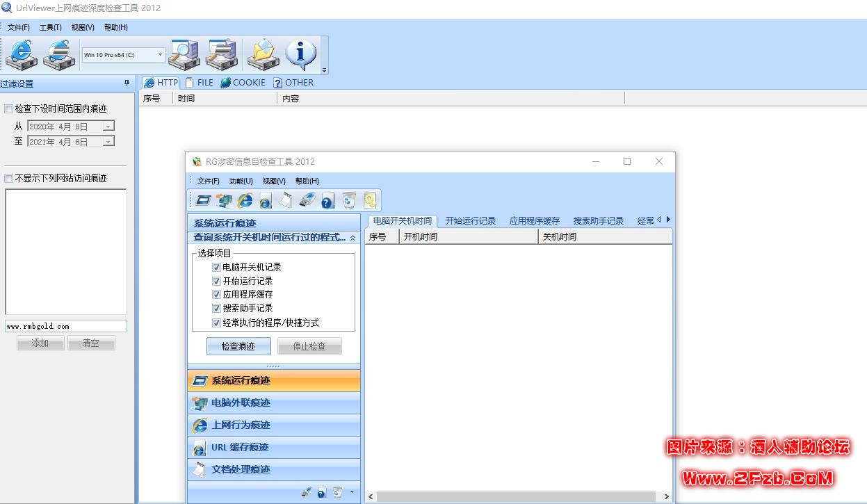Open the 功能(U) menu
Viewport: 867px width, 504px height.
[x=241, y=181]
